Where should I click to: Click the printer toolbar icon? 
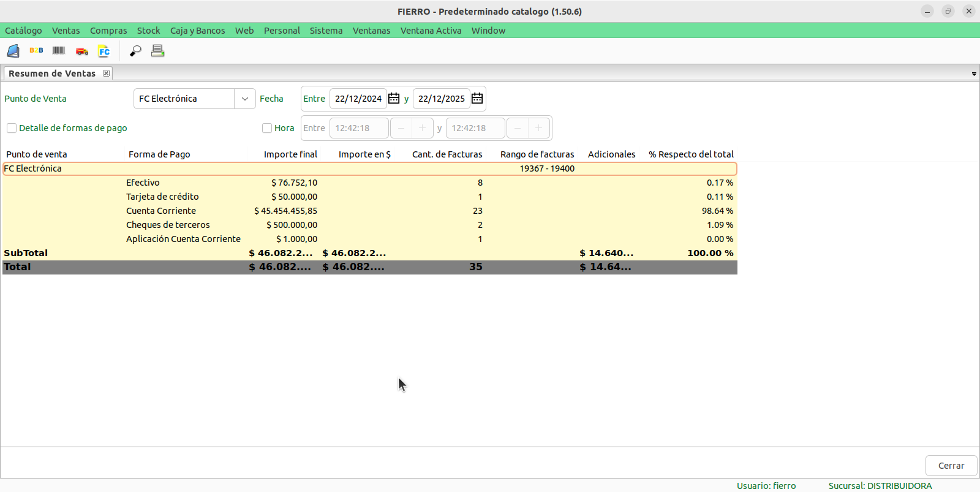(158, 51)
